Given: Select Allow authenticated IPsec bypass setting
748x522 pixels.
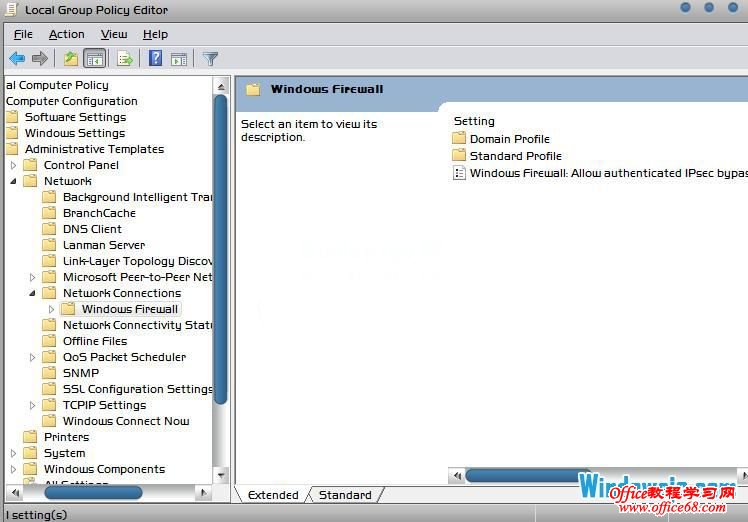Looking at the screenshot, I should coord(609,173).
